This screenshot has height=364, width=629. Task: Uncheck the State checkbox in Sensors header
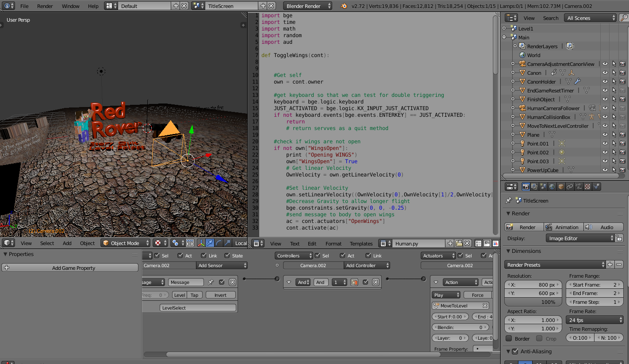[227, 256]
